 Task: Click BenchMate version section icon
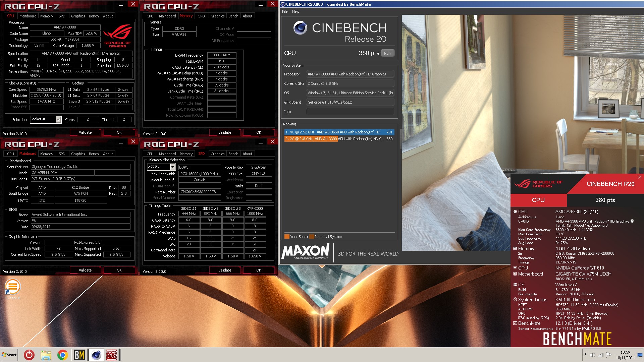[x=515, y=323]
